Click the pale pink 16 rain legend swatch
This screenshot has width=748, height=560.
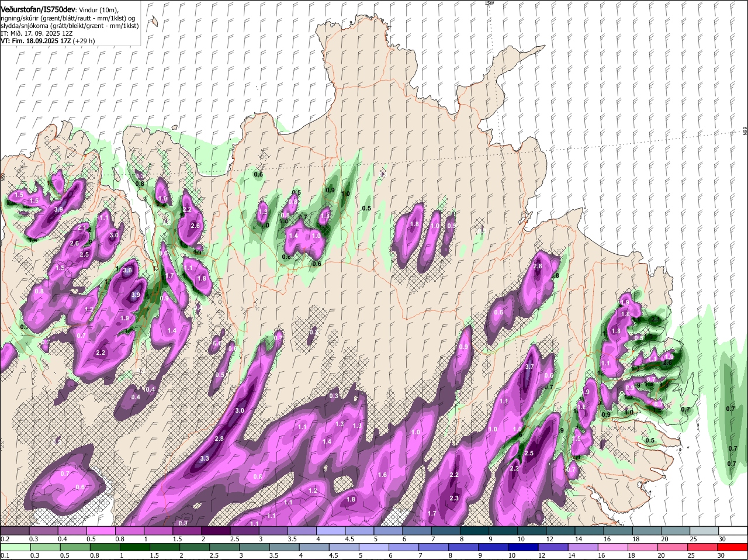click(x=614, y=548)
